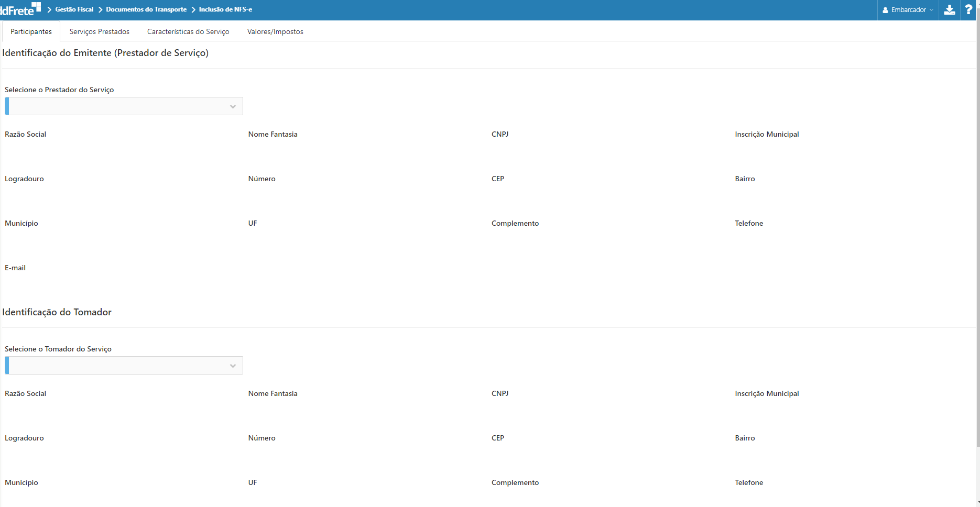The width and height of the screenshot is (980, 507).
Task: Click Número label in Tomador section
Action: pyautogui.click(x=262, y=438)
